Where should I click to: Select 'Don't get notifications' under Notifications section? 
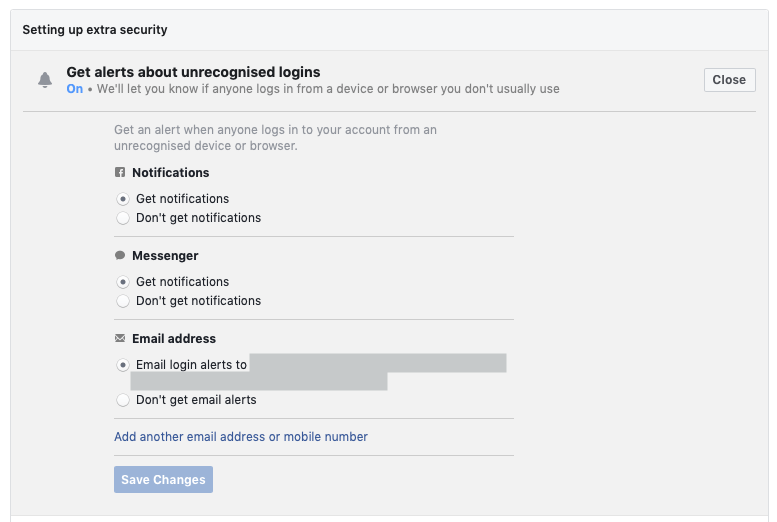[123, 218]
